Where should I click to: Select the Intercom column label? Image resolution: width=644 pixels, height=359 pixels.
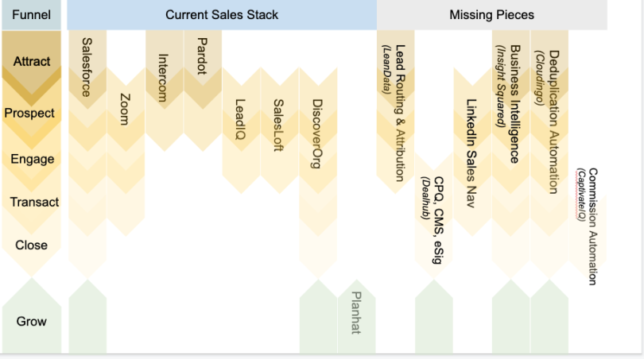pyautogui.click(x=163, y=78)
